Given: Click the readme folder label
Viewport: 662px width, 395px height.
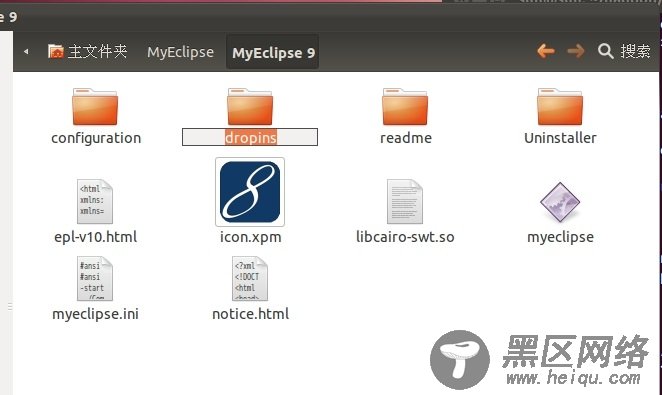Looking at the screenshot, I should 406,138.
